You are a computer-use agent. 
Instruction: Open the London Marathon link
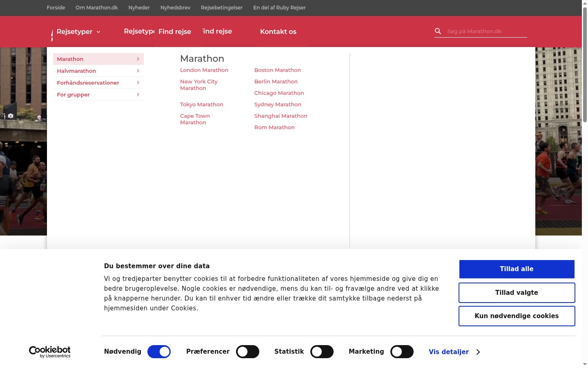click(x=204, y=70)
